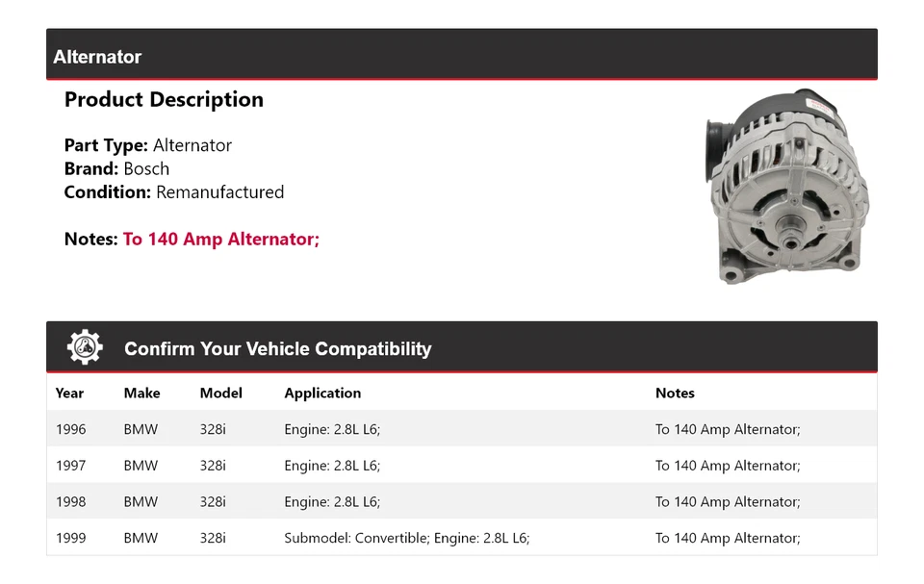This screenshot has height=584, width=924.
Task: Select the 1997 year cell
Action: point(70,466)
